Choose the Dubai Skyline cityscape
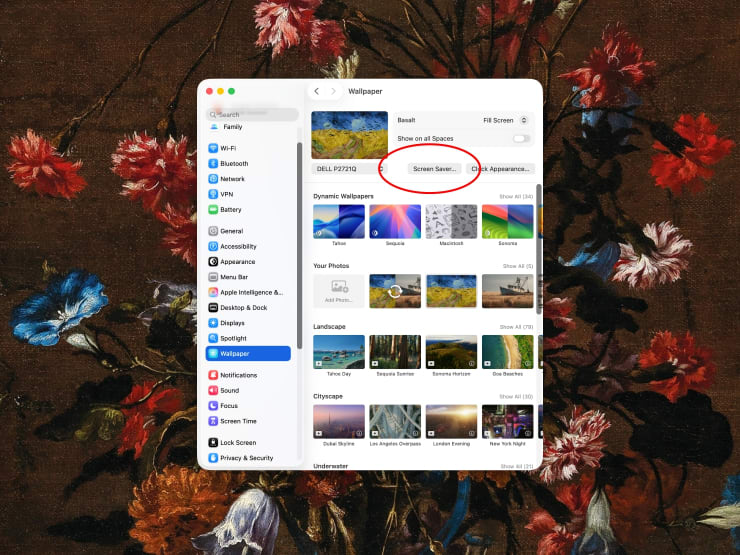Screen dimensions: 740x555 click(339, 421)
